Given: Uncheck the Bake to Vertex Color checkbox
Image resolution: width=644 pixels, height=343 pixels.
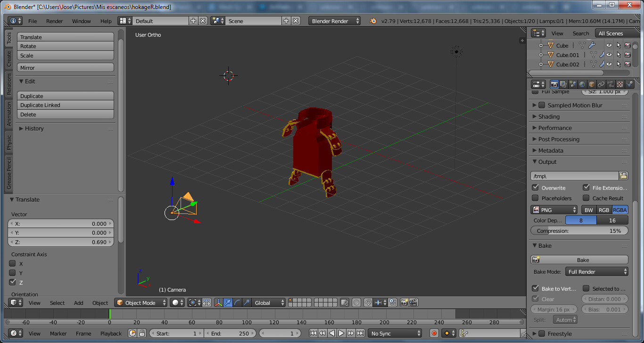Looking at the screenshot, I should pyautogui.click(x=535, y=288).
